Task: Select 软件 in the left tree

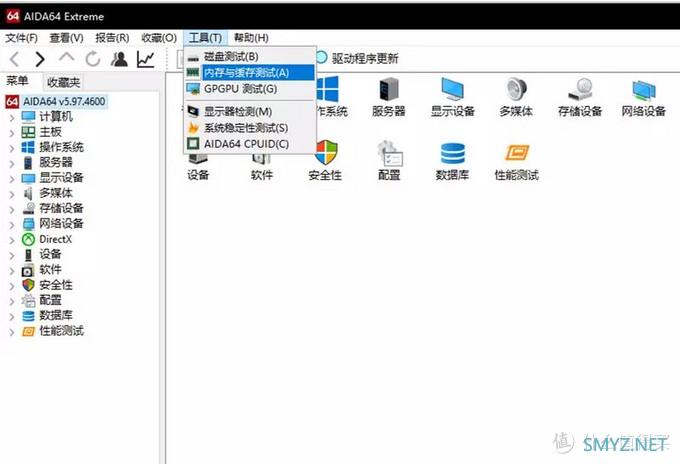Action: [x=50, y=269]
